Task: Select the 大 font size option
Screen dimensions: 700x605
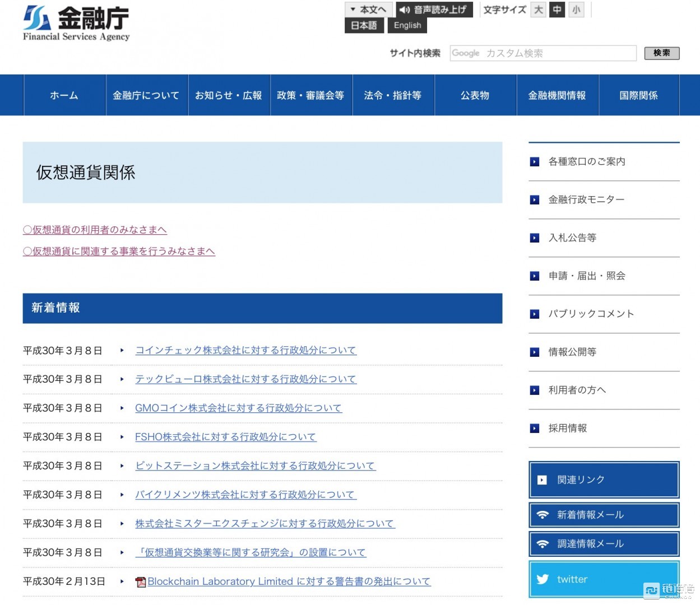Action: point(538,10)
